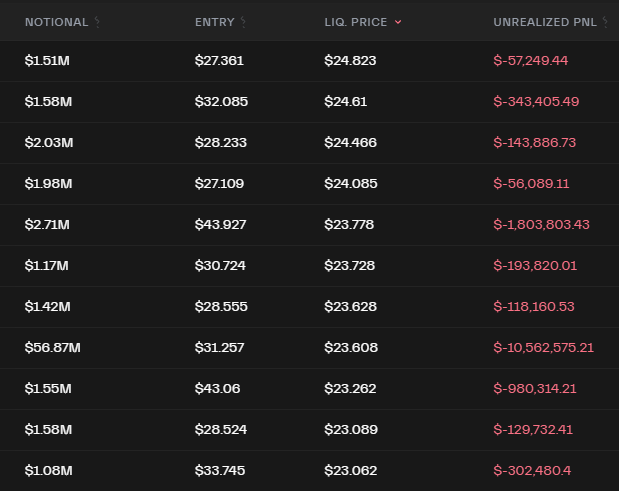Viewport: 619px width, 491px height.
Task: Toggle the red LIQ. PRICE sort chevron
Action: 398,22
